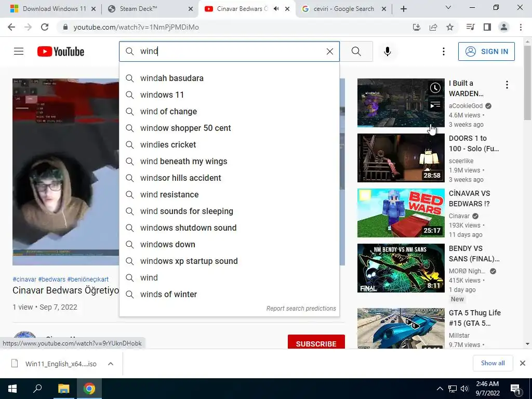Choose 'windows xp startup sound' suggestion
The height and width of the screenshot is (399, 532).
tap(229, 261)
